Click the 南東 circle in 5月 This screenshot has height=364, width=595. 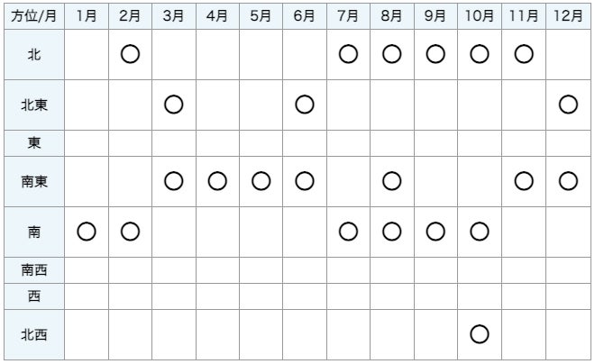(x=261, y=181)
